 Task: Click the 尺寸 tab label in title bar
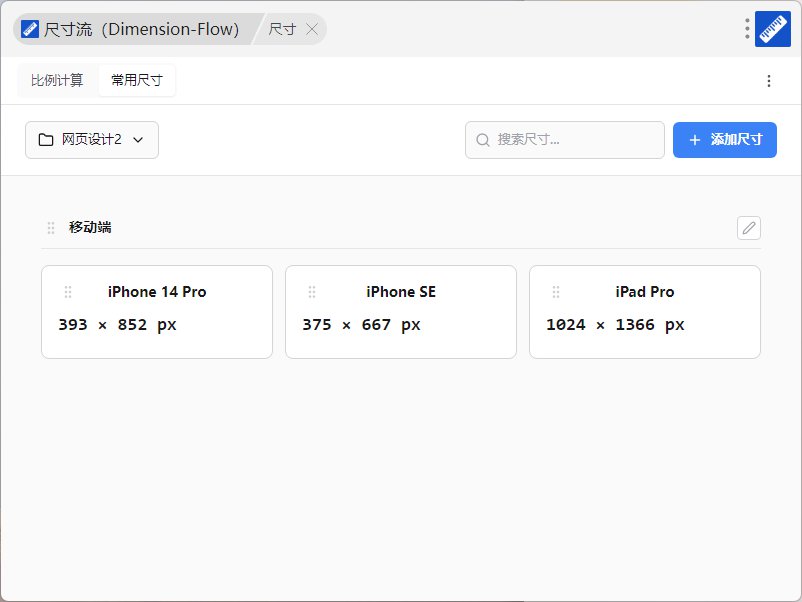tap(282, 30)
